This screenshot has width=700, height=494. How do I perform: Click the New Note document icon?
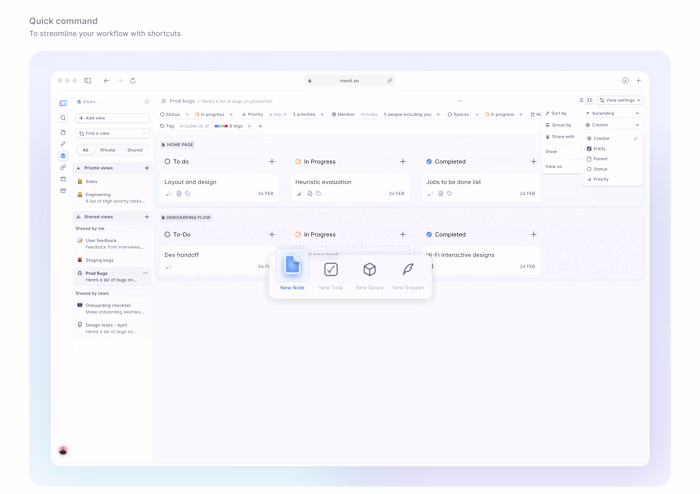tap(292, 265)
